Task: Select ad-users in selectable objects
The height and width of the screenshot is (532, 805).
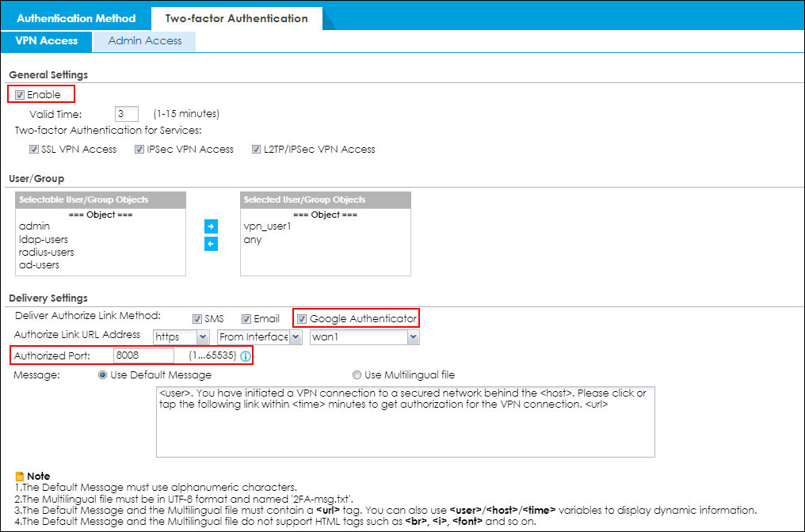Action: (x=39, y=265)
